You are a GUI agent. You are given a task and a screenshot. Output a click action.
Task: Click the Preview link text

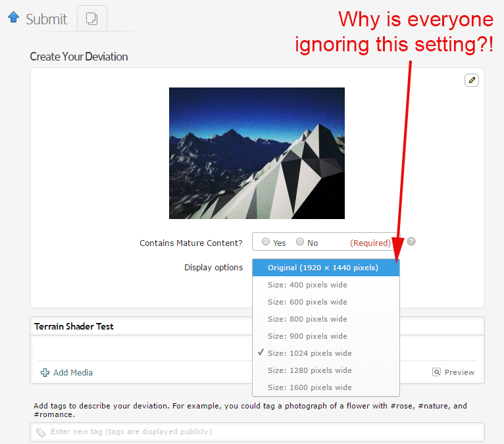[459, 372]
